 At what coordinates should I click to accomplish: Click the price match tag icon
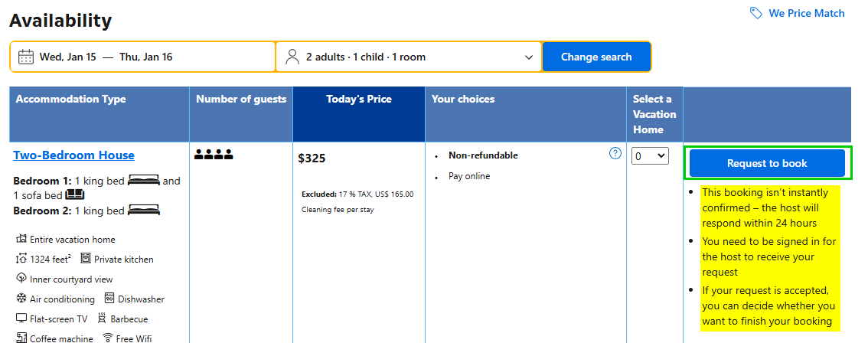(x=756, y=13)
